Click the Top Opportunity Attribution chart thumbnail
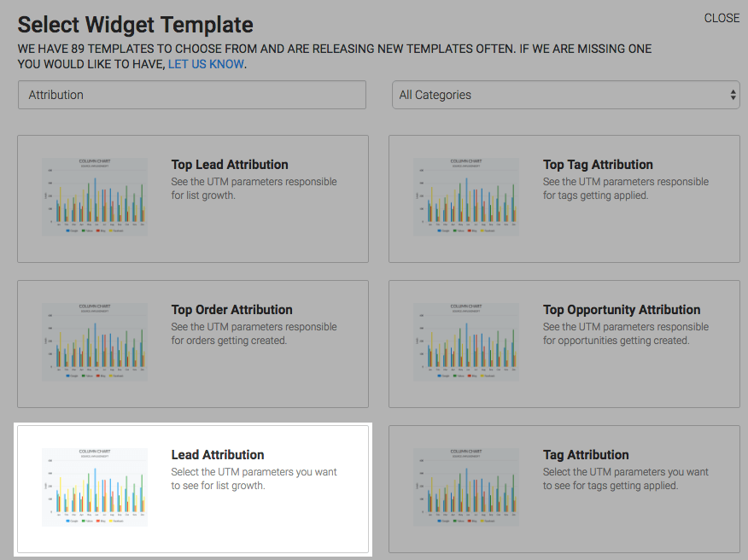 (x=466, y=341)
